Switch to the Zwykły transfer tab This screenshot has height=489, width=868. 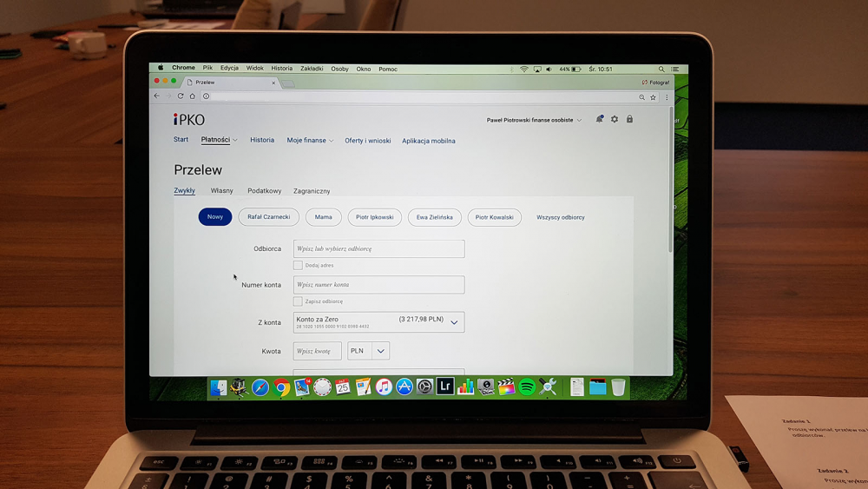tap(184, 190)
